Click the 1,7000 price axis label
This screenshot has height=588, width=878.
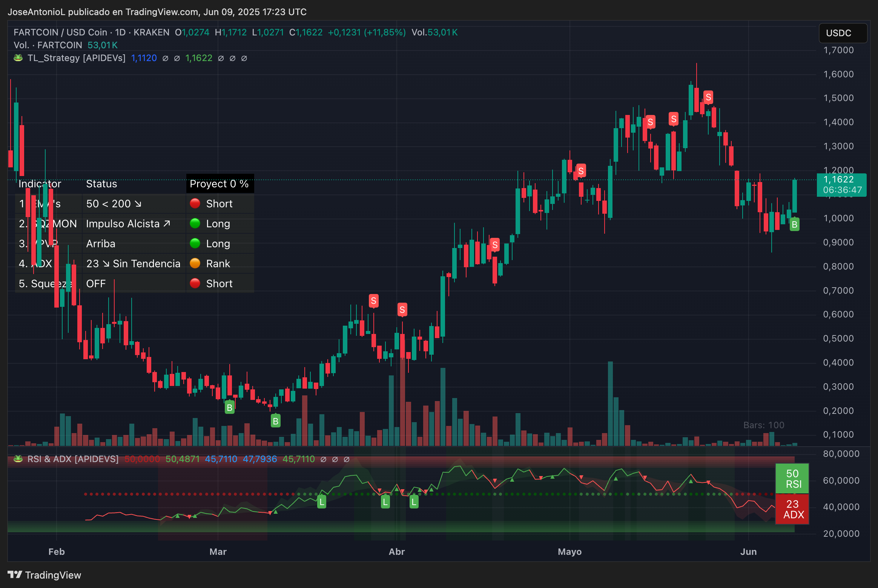pyautogui.click(x=838, y=50)
